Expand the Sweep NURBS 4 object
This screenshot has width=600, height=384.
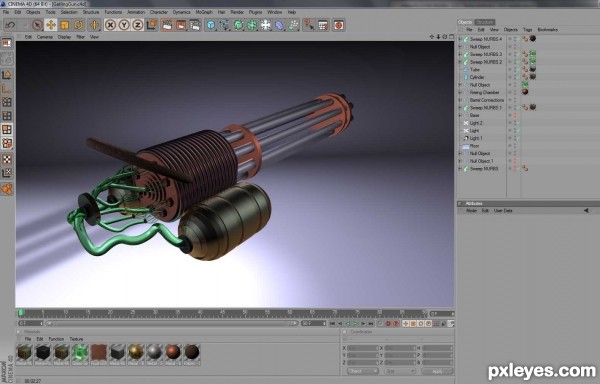[x=460, y=39]
